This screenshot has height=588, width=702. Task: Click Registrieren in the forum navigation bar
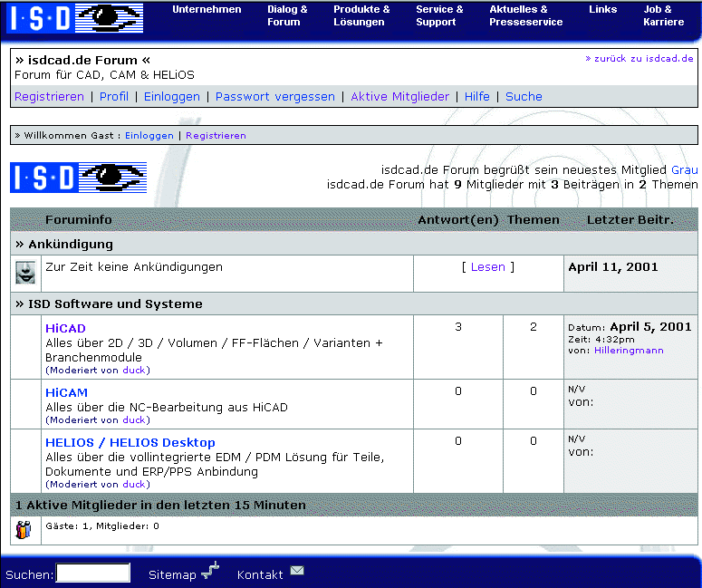(x=49, y=97)
